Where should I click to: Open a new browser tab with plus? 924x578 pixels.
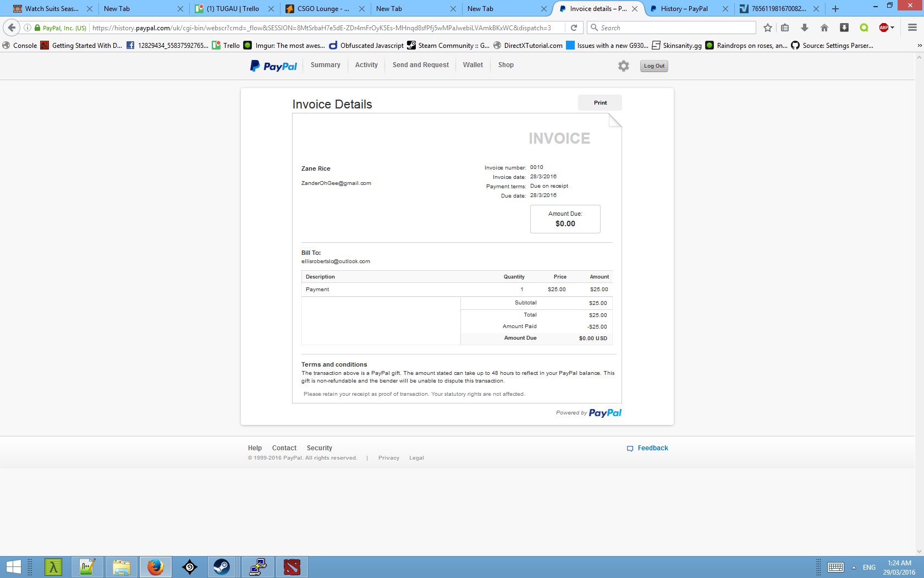pyautogui.click(x=835, y=9)
